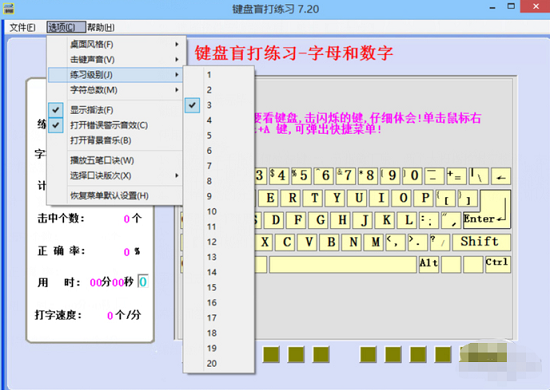Screen dimensions: 550x390
Task: Click the Alt key beside spacebar
Action: (x=429, y=264)
